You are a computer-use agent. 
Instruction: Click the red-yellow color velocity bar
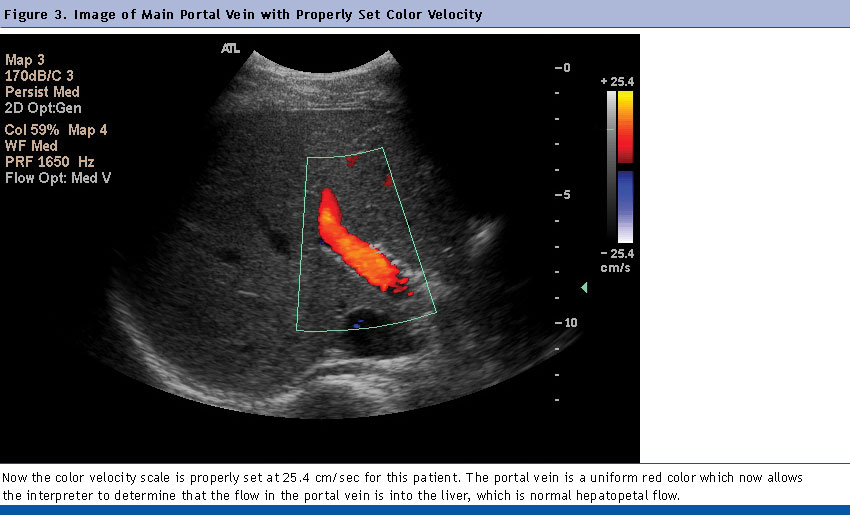click(626, 127)
